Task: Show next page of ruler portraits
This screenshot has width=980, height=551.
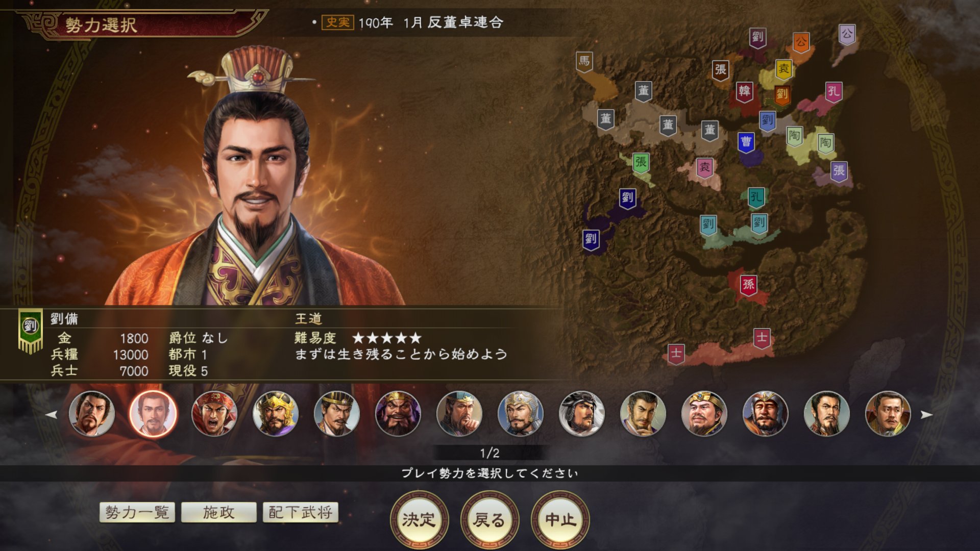Action: tap(926, 415)
